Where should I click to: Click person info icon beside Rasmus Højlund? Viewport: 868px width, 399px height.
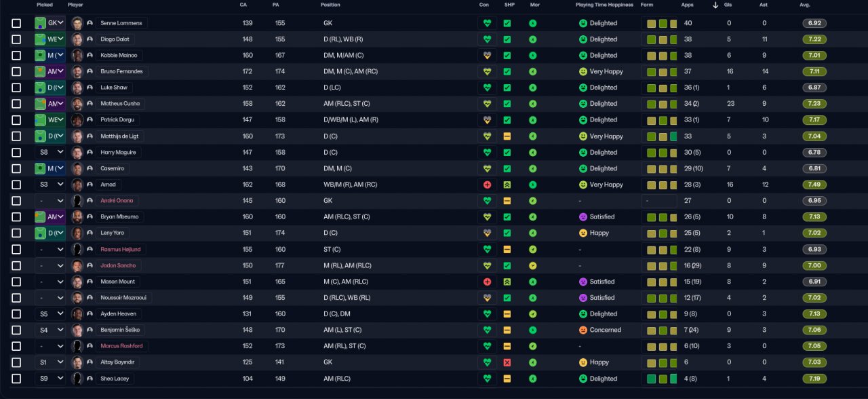pyautogui.click(x=90, y=249)
